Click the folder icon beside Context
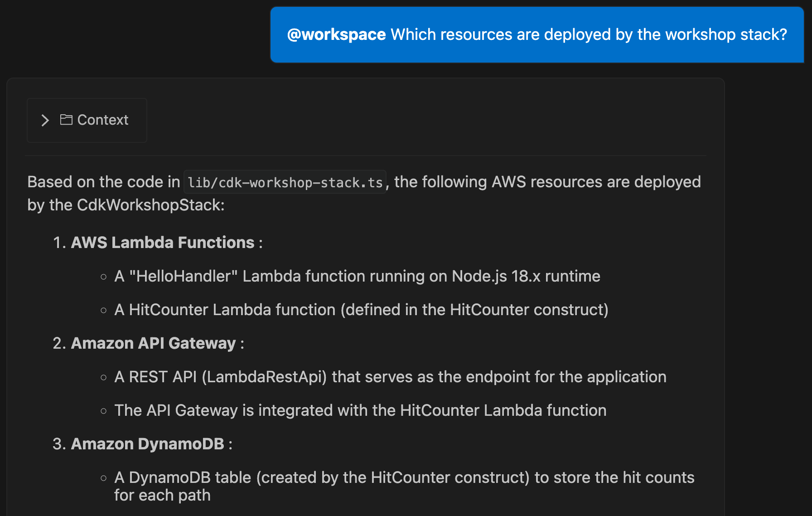Screen dimensions: 812x516 click(66, 120)
